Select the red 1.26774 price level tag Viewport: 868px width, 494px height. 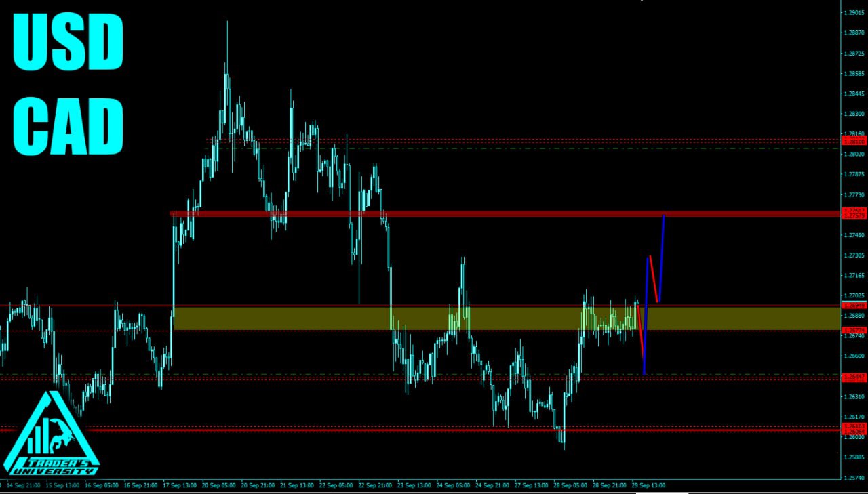854,330
